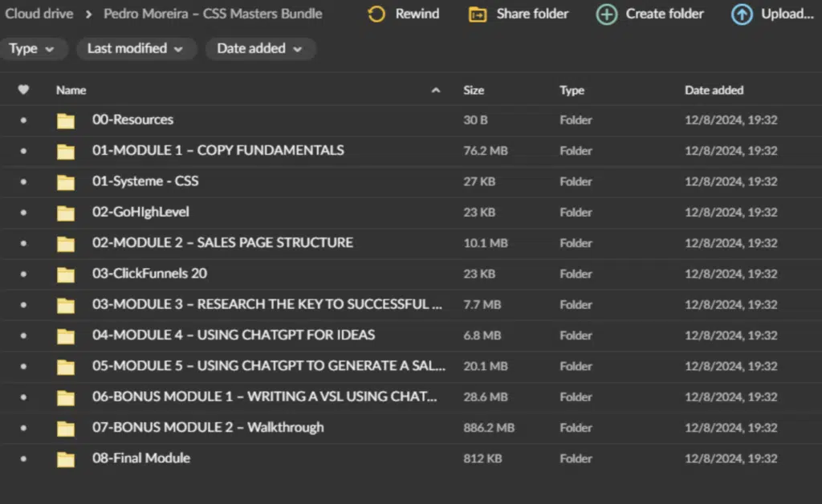Click the 00-Resources folder icon
This screenshot has width=822, height=504.
pos(66,120)
